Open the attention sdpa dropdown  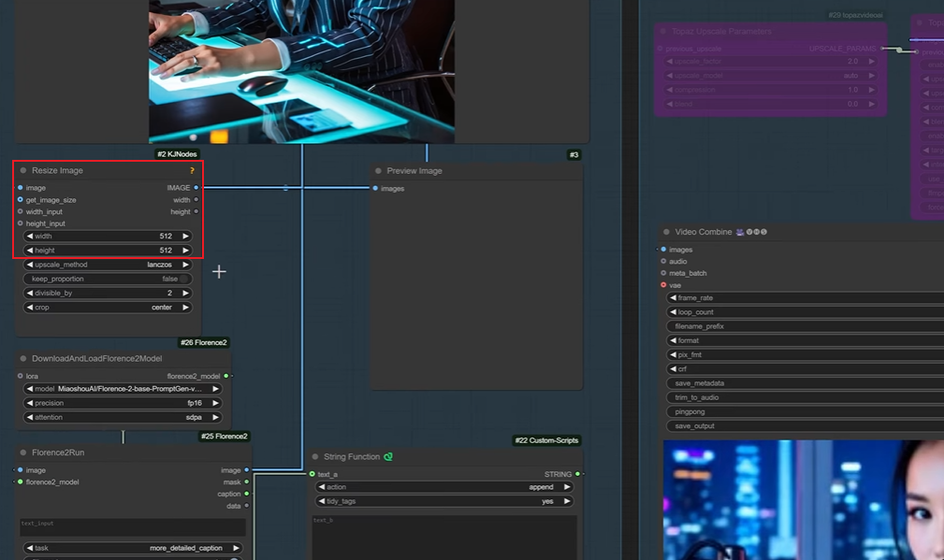click(123, 418)
